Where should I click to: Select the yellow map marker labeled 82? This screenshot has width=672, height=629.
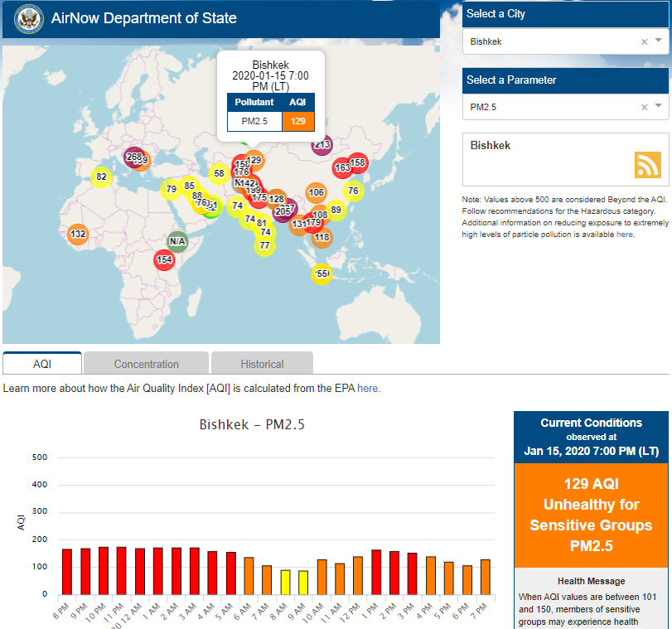point(101,177)
